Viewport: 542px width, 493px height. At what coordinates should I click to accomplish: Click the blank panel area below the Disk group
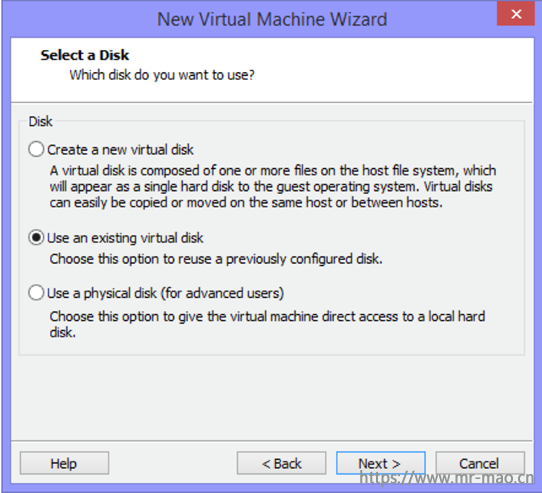(272, 398)
